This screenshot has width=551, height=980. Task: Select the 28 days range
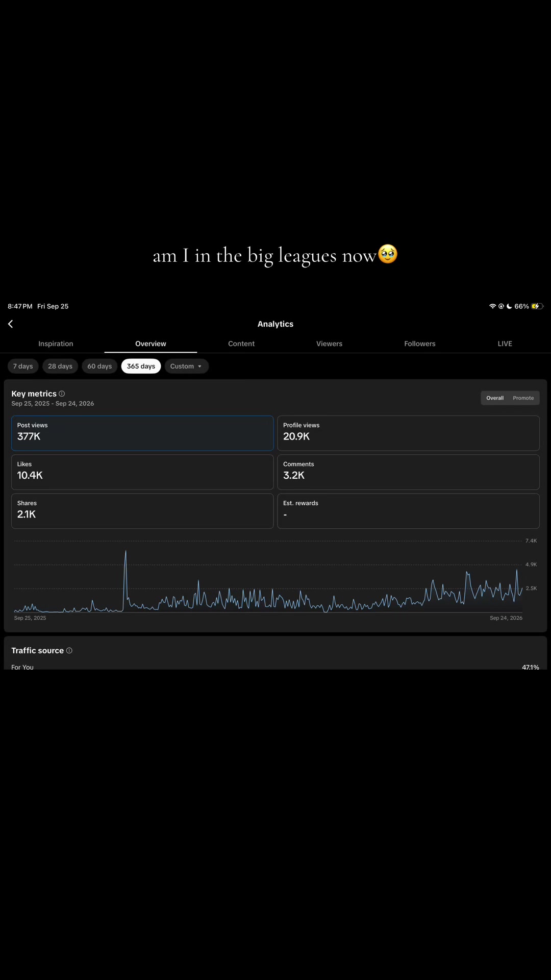point(60,366)
